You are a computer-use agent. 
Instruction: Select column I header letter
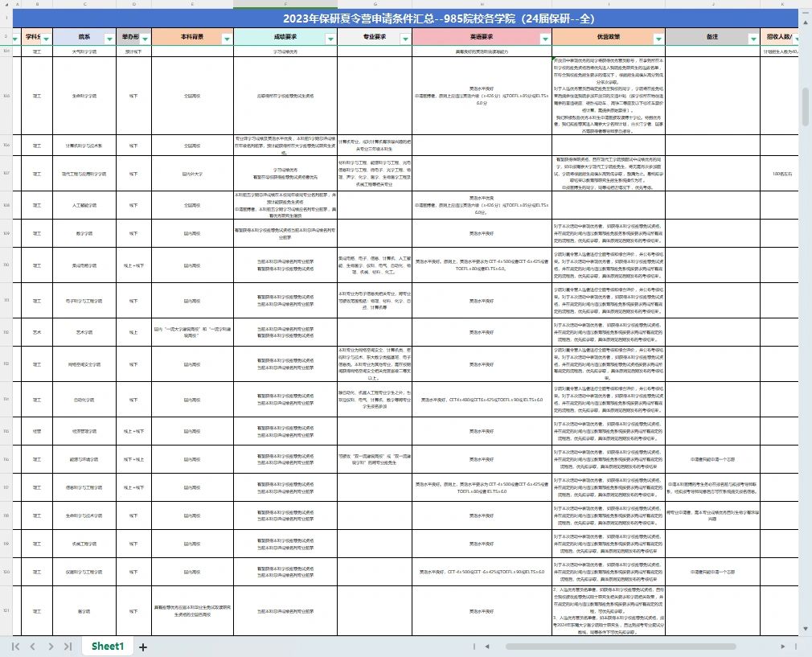[609, 4]
